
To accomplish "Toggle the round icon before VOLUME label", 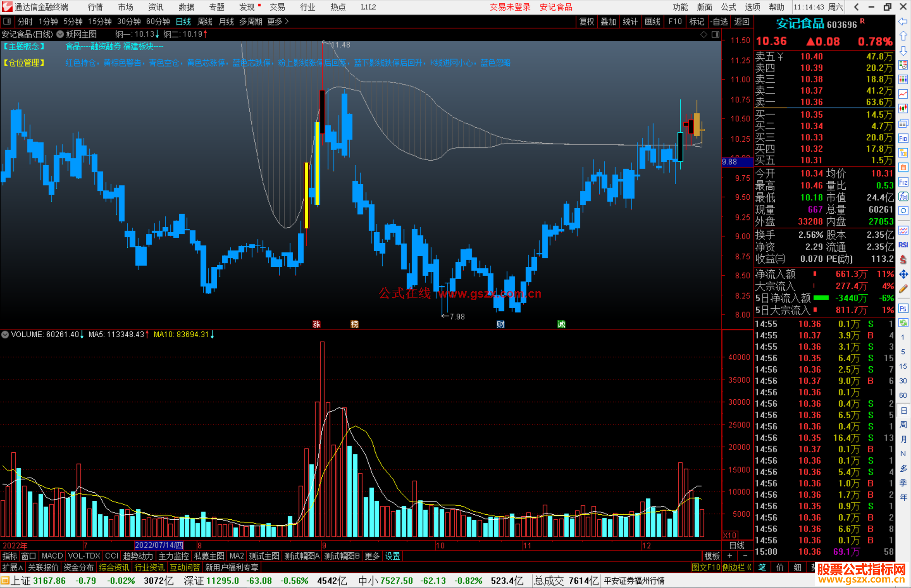I will tap(5, 335).
